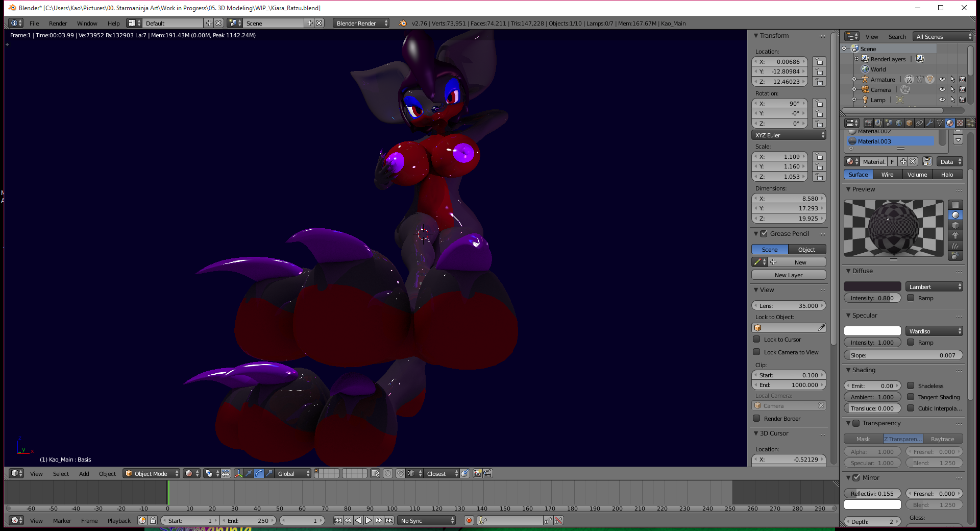Open the Render menu
This screenshot has width=980, height=531.
pos(58,23)
